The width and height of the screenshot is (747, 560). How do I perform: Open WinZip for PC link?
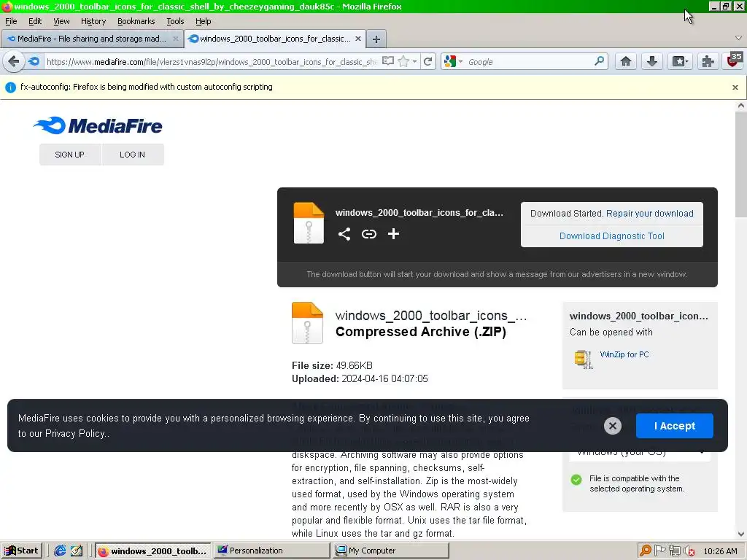(x=624, y=354)
